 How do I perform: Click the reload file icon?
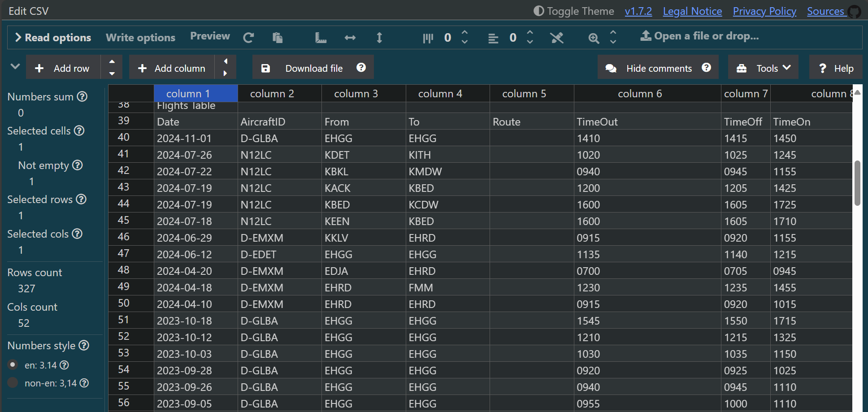tap(248, 38)
